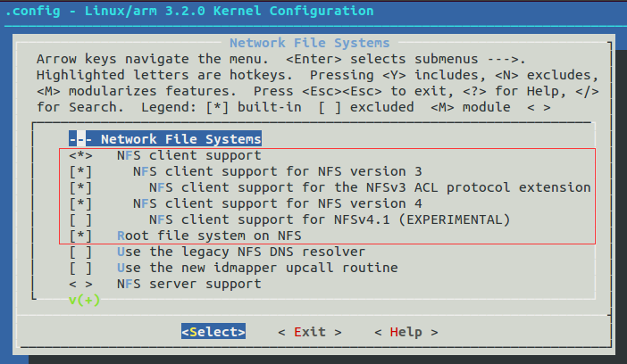Toggle NFS server support tristate box

pos(80,284)
